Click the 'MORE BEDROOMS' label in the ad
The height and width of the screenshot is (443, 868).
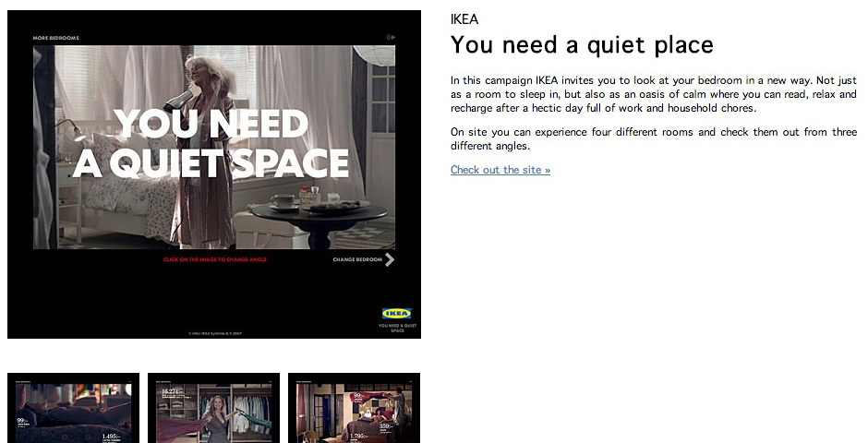56,38
